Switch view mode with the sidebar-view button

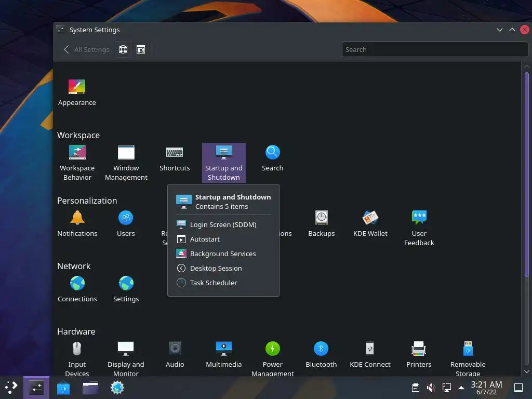141,49
